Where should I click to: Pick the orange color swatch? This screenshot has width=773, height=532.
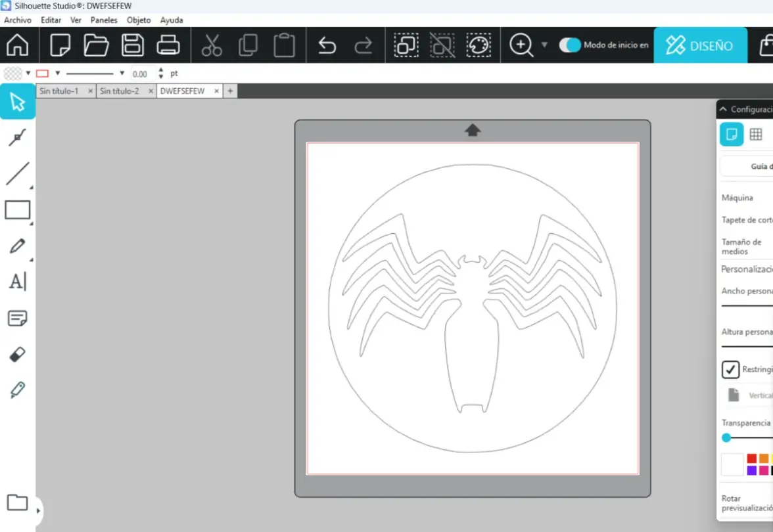pyautogui.click(x=764, y=458)
